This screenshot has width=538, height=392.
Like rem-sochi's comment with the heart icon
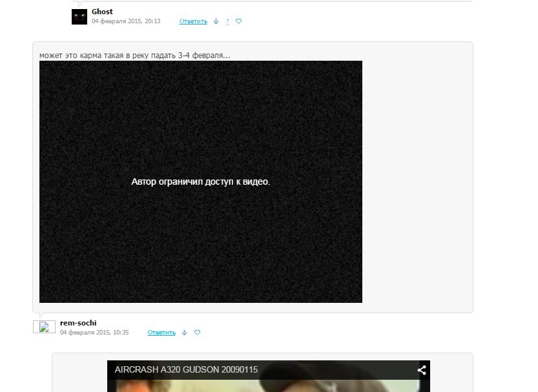click(x=197, y=333)
